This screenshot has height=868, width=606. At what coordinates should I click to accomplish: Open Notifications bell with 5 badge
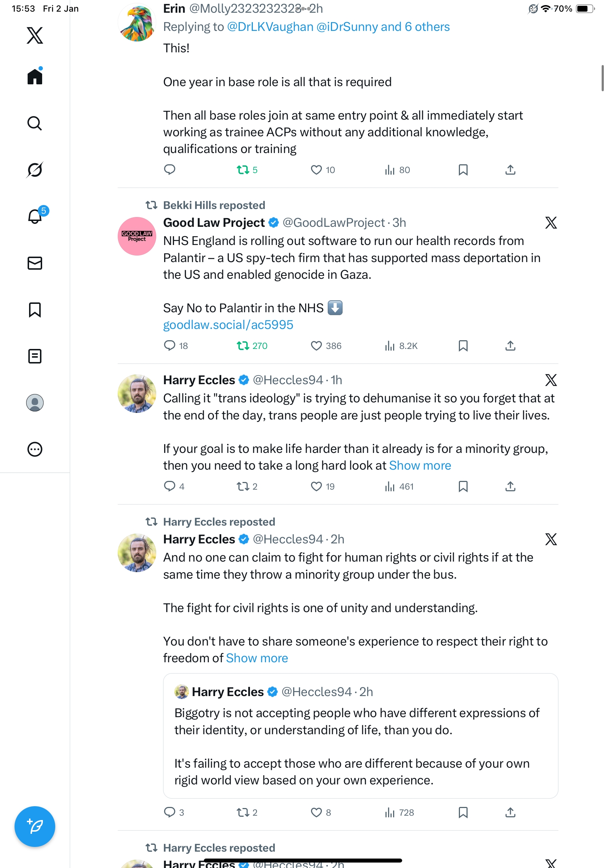(35, 216)
